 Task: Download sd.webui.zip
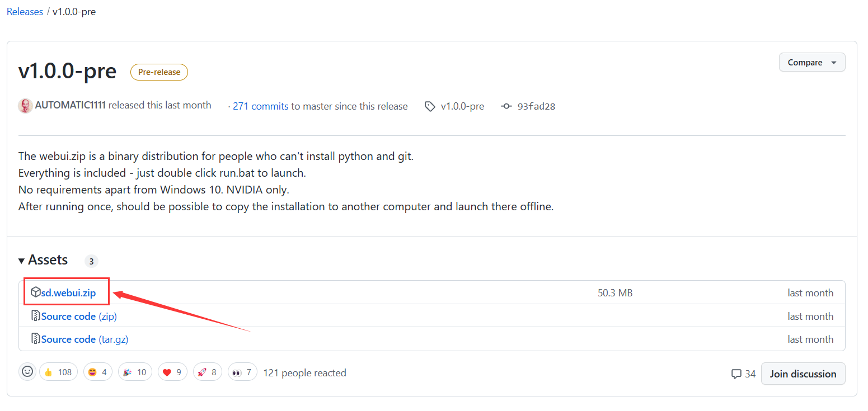(68, 293)
